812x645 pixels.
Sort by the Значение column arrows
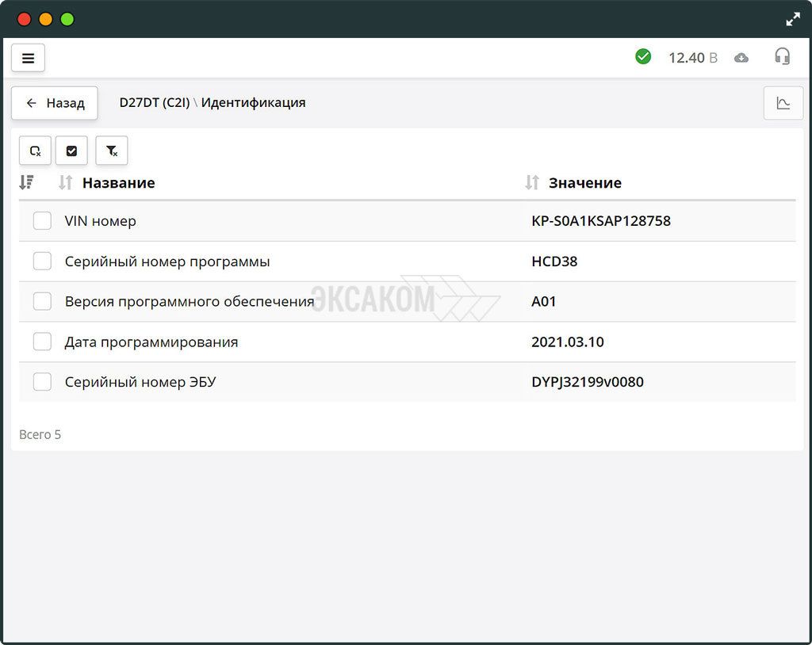coord(532,183)
